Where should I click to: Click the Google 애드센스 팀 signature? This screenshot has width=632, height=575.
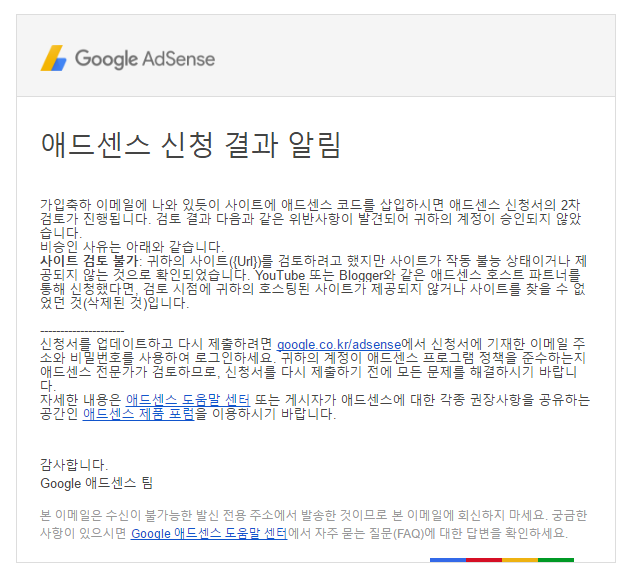tap(96, 483)
